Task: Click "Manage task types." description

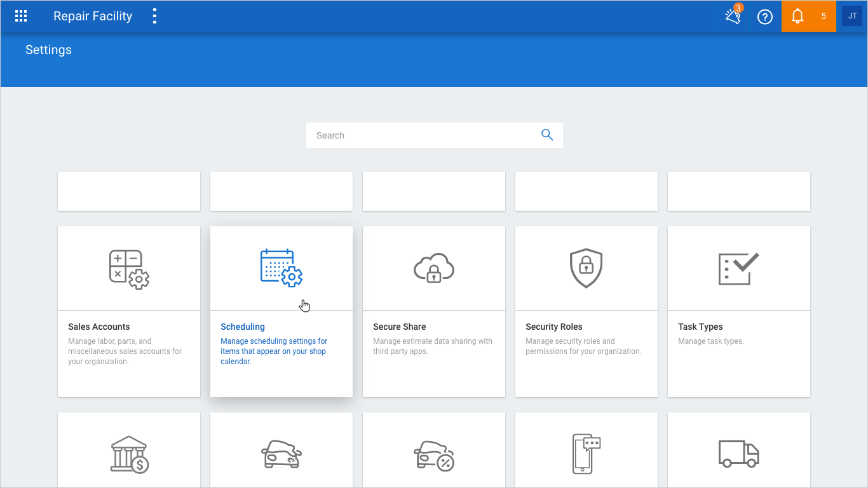Action: click(x=711, y=341)
